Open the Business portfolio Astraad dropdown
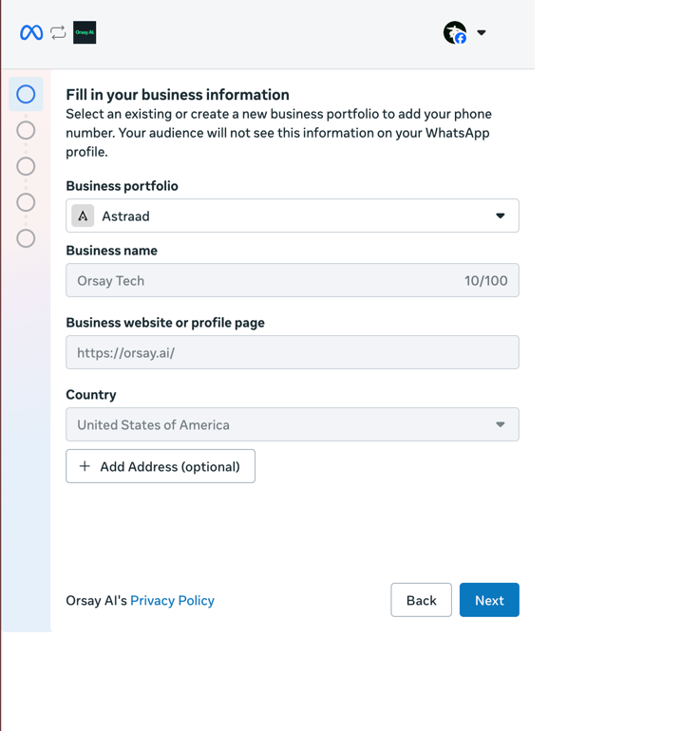 tap(293, 216)
